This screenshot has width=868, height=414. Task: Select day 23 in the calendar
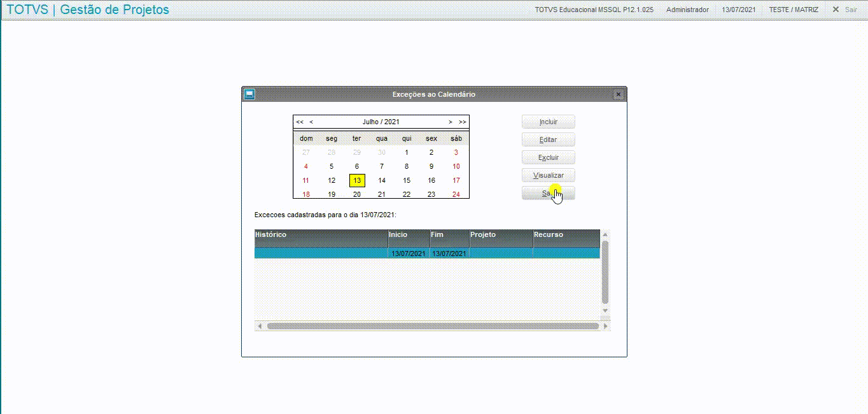click(431, 194)
